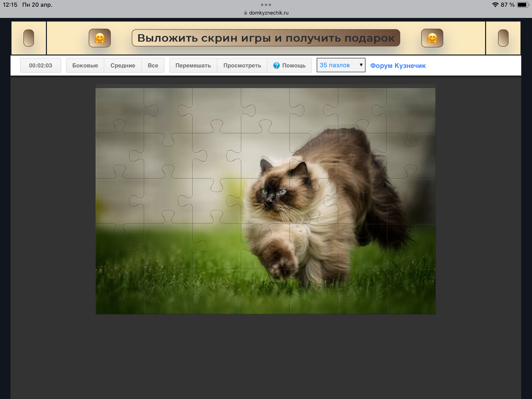Click the right hugging-face emoji button
The width and height of the screenshot is (532, 399).
pyautogui.click(x=432, y=38)
